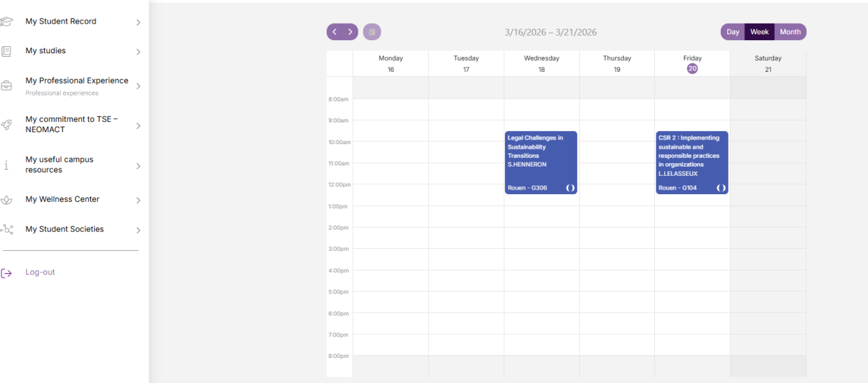Keep Week view selected in the view switcher

759,32
